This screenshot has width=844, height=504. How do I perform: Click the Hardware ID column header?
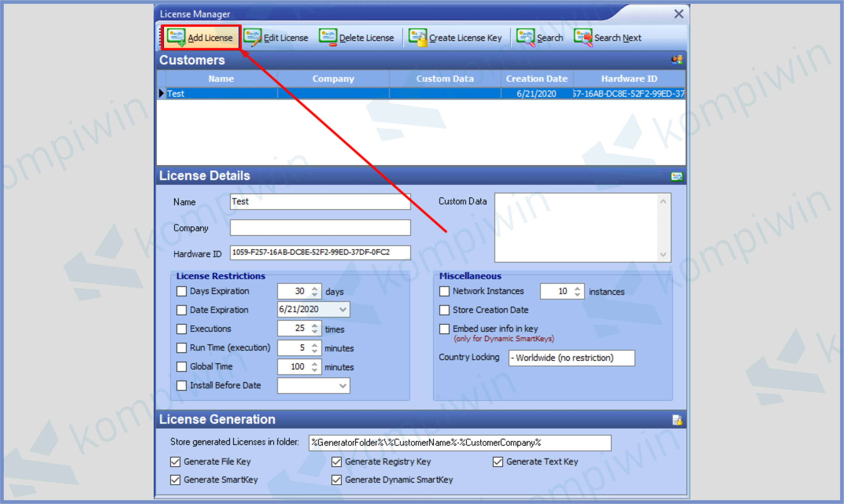[629, 79]
